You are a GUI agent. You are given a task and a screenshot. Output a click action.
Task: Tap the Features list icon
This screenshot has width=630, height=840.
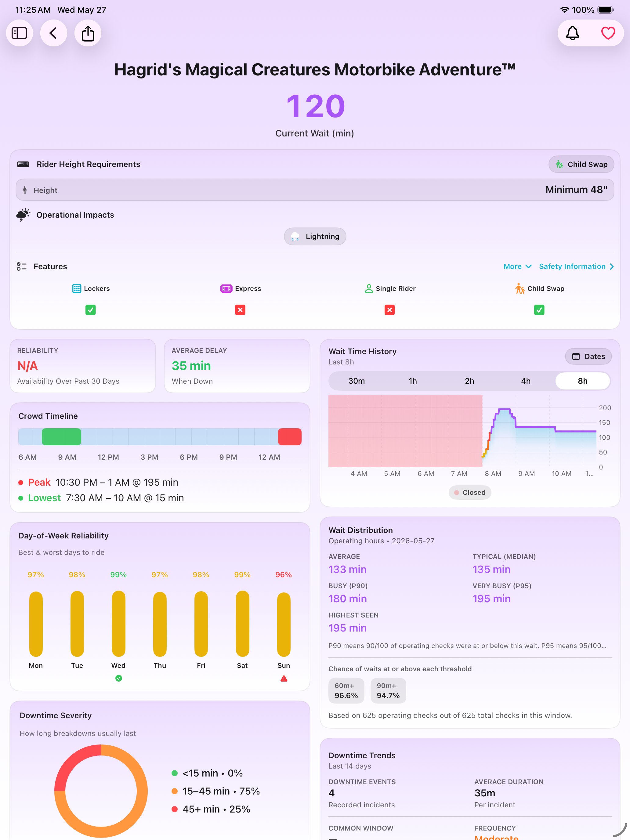22,266
